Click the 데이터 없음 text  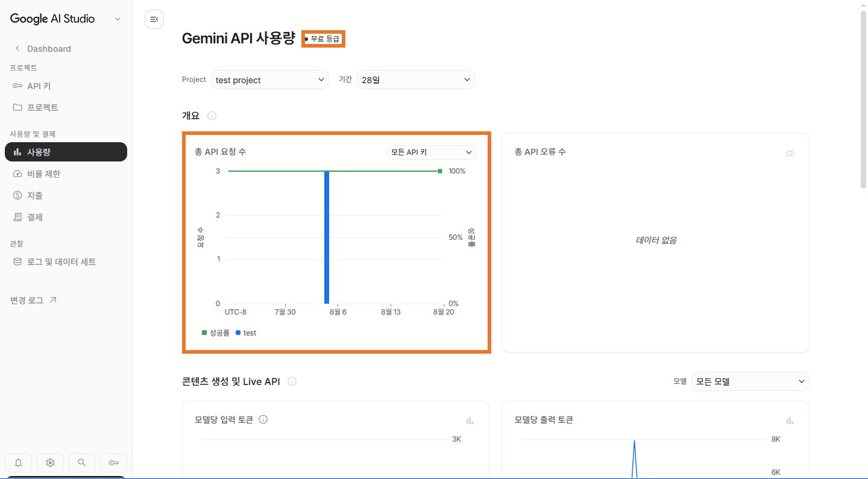coord(656,240)
